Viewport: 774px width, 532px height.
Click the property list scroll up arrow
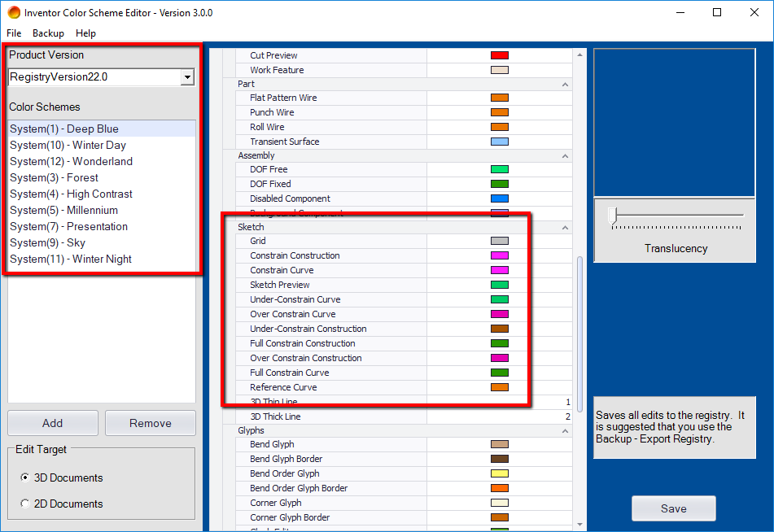579,55
